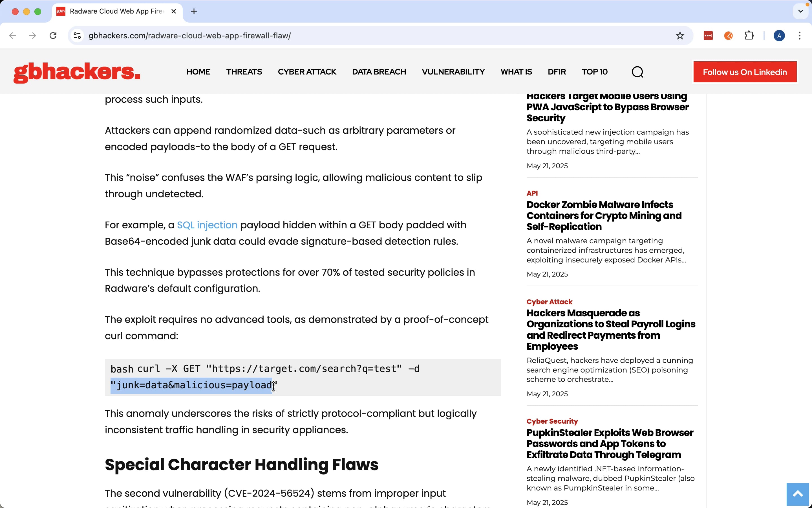Open a new browser tab

point(194,11)
